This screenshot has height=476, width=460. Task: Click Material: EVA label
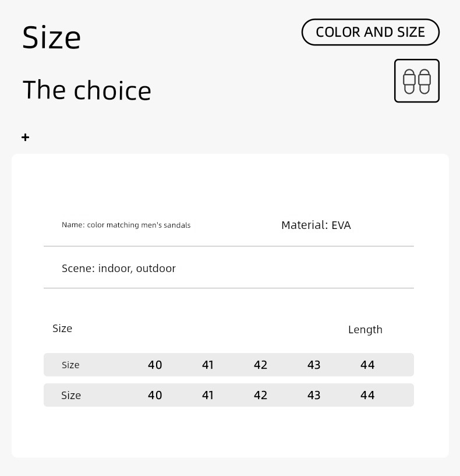click(x=316, y=225)
